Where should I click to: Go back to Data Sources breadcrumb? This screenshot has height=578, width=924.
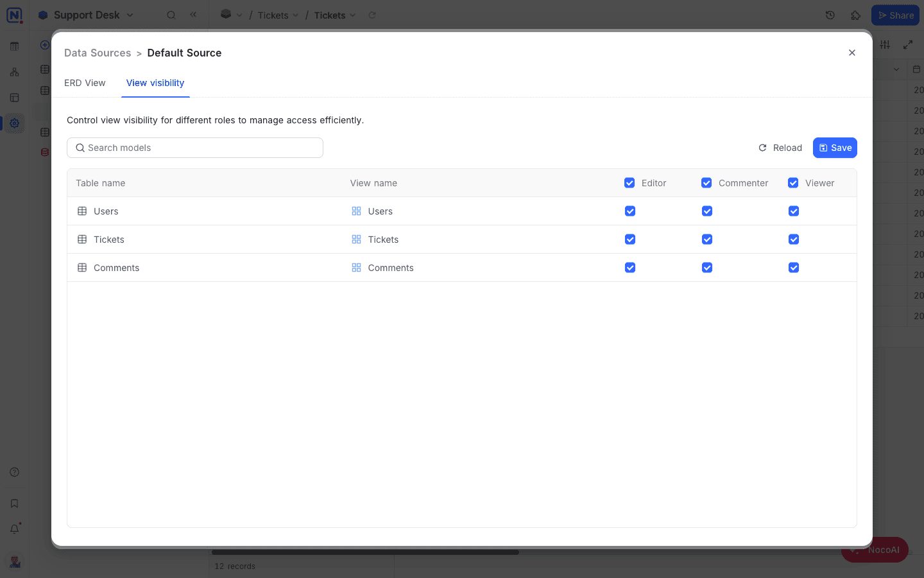click(x=98, y=53)
